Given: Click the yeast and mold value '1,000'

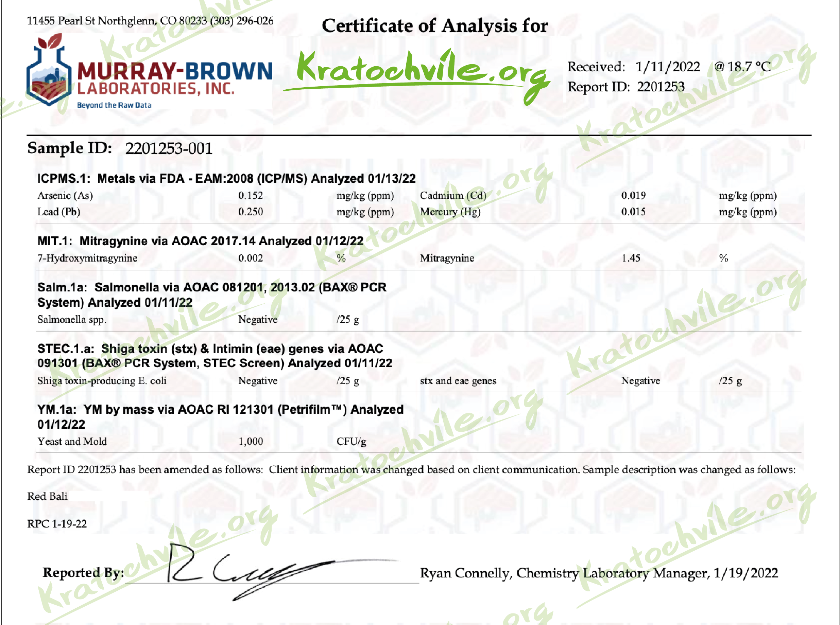Looking at the screenshot, I should pyautogui.click(x=250, y=442).
